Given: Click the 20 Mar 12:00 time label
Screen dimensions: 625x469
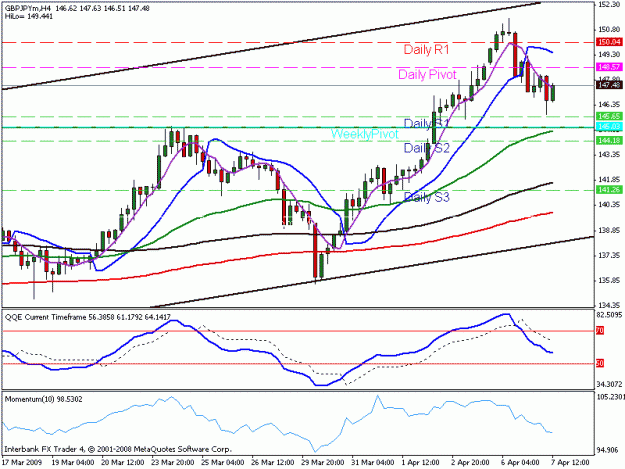Looking at the screenshot, I should pyautogui.click(x=123, y=463).
